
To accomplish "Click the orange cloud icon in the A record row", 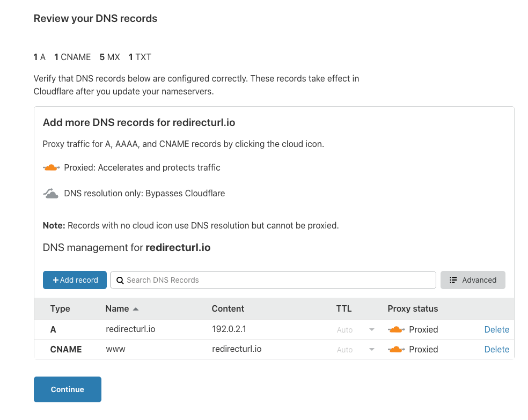I will (397, 329).
